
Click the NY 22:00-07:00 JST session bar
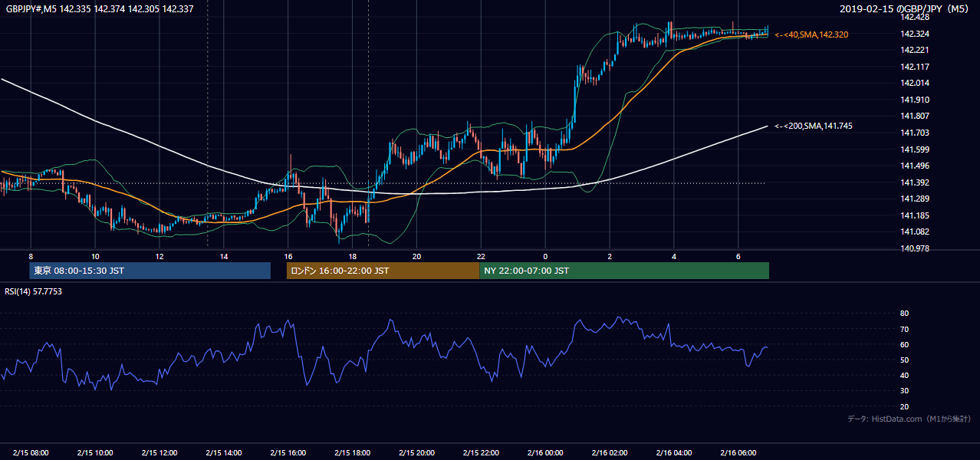(624, 271)
